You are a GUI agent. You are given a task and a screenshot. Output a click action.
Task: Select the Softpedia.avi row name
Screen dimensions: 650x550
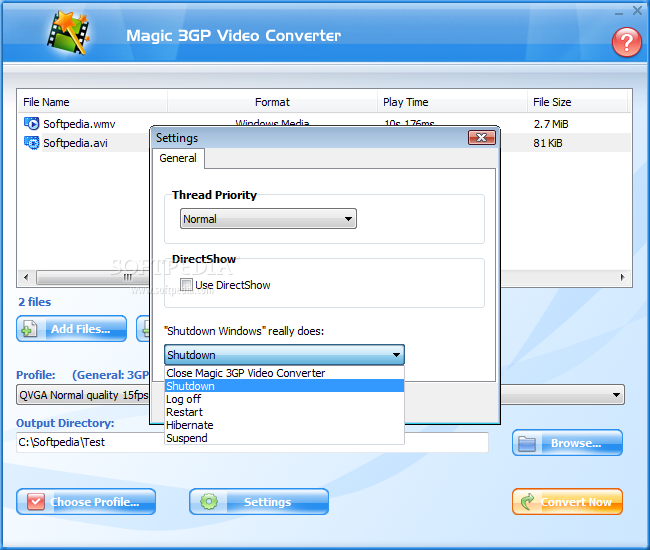tap(75, 143)
